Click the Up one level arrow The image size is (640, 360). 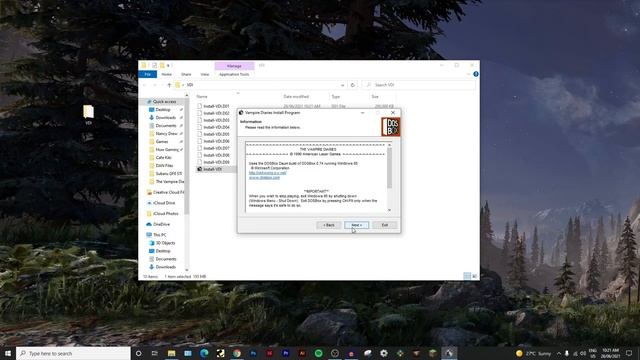pyautogui.click(x=169, y=85)
